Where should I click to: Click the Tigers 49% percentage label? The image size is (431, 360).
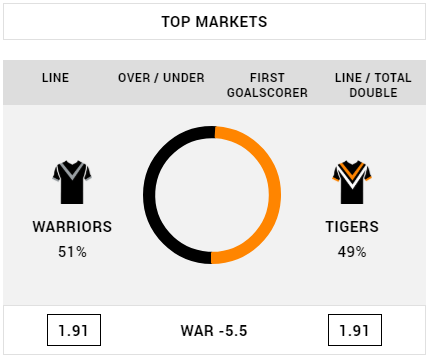tap(352, 252)
